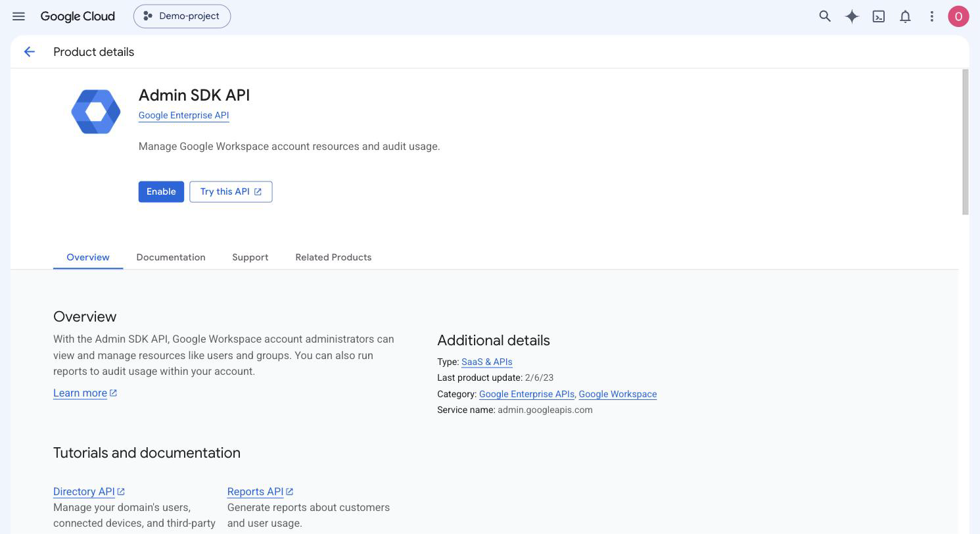Follow the Google Enterprise API link
980x534 pixels.
pos(183,115)
